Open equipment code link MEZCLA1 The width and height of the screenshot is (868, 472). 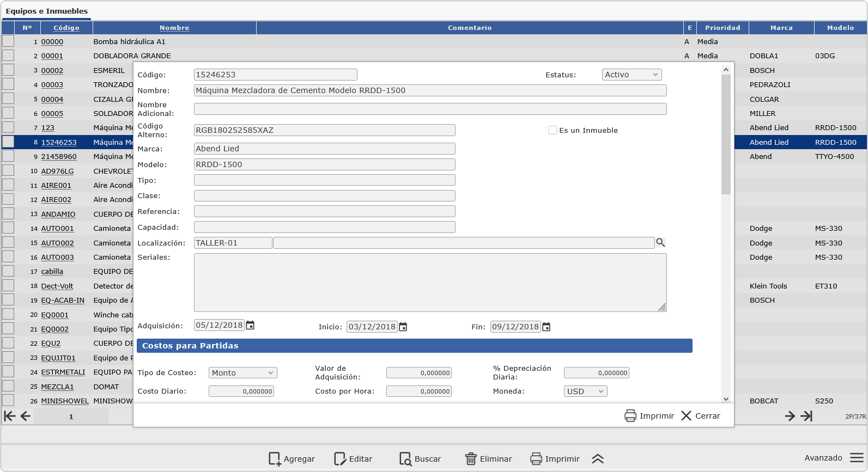(57, 387)
